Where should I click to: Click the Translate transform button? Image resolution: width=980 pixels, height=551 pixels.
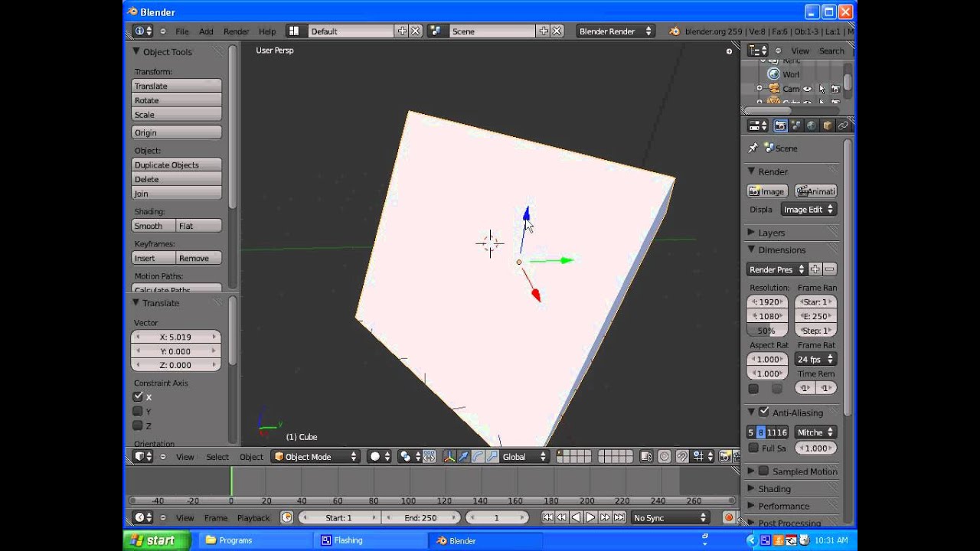(x=177, y=86)
